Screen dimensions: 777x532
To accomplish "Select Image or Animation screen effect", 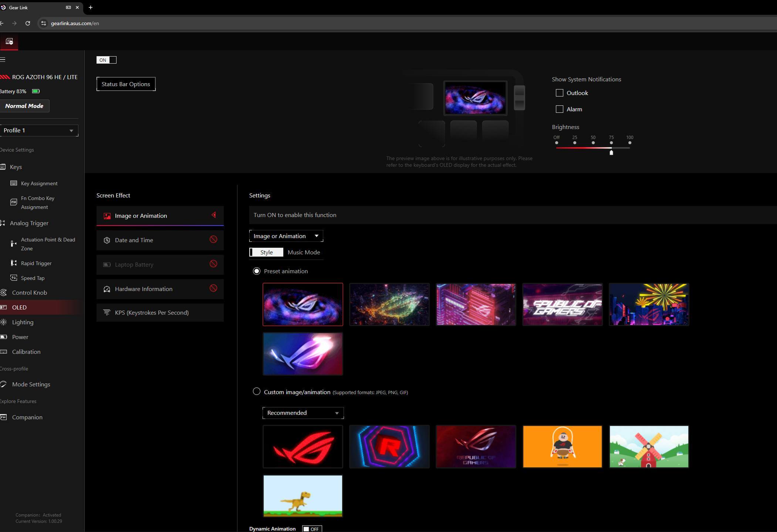I will (160, 216).
